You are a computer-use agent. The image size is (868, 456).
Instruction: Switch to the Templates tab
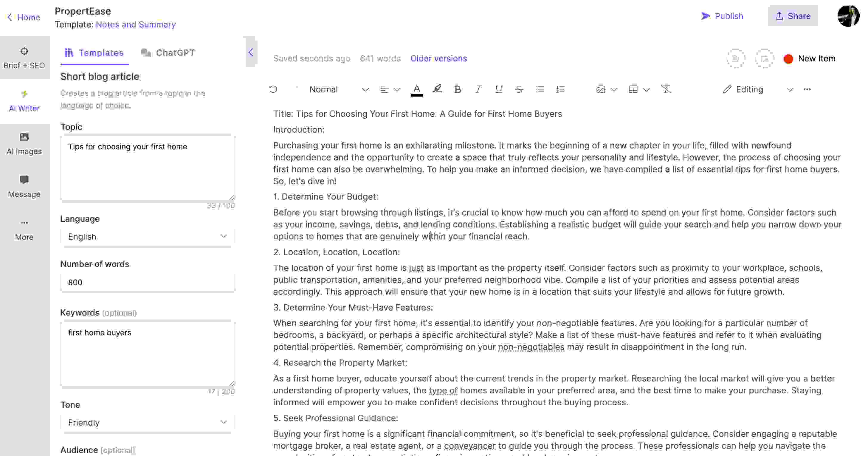[93, 52]
